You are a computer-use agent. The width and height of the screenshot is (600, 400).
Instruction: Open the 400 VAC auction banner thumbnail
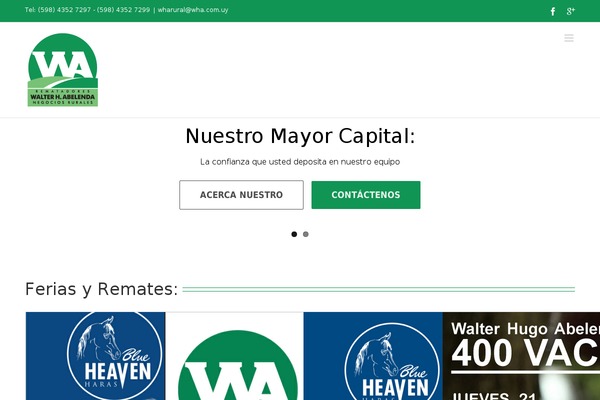click(x=521, y=356)
